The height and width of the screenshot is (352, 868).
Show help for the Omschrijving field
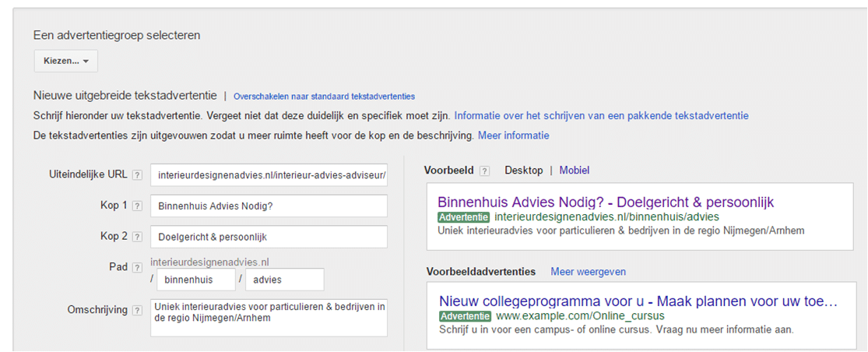137,311
